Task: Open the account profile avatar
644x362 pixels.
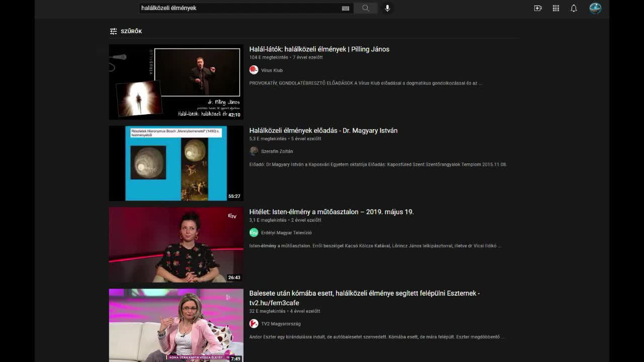Action: (x=595, y=8)
